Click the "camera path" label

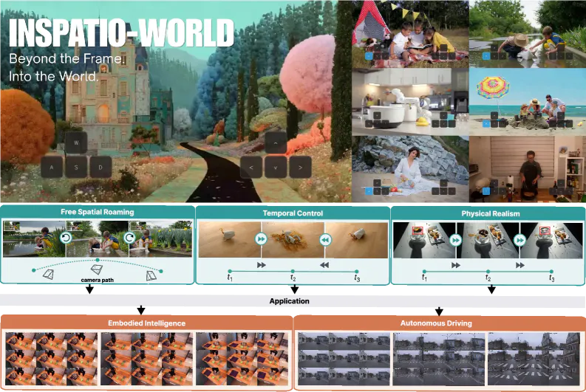pyautogui.click(x=97, y=280)
